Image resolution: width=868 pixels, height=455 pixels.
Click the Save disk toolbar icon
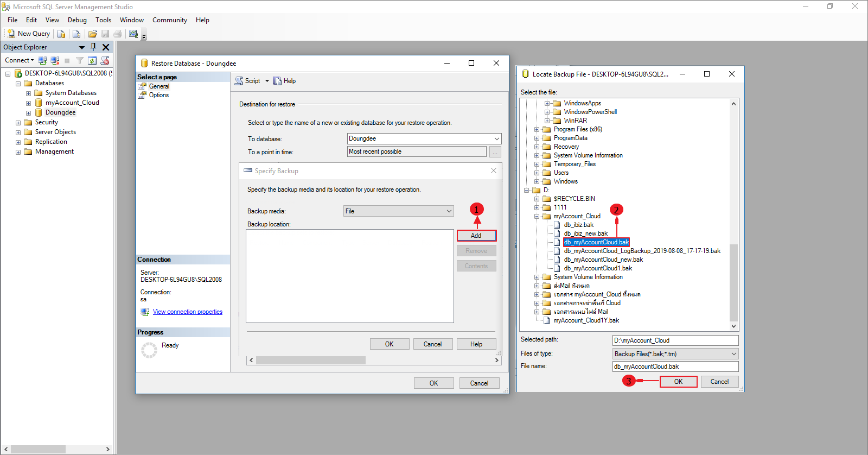click(x=105, y=34)
